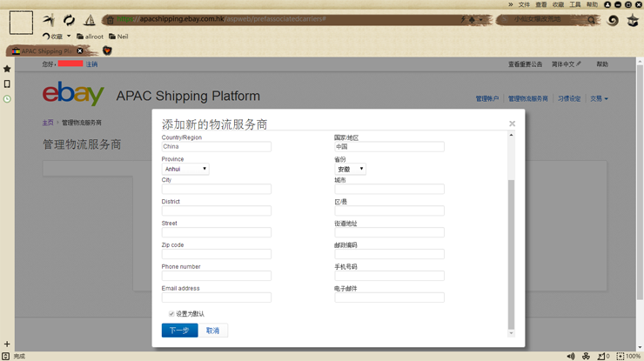Click the browser refresh icon
This screenshot has width=644, height=361.
tap(69, 20)
